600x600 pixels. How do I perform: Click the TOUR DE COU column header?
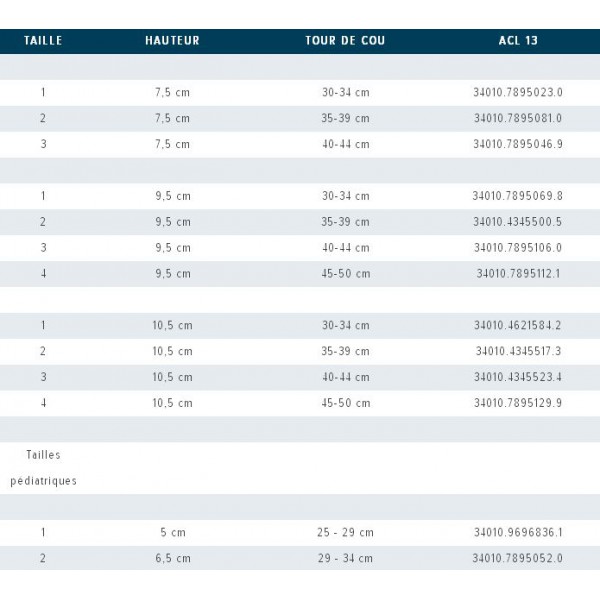[x=345, y=41]
